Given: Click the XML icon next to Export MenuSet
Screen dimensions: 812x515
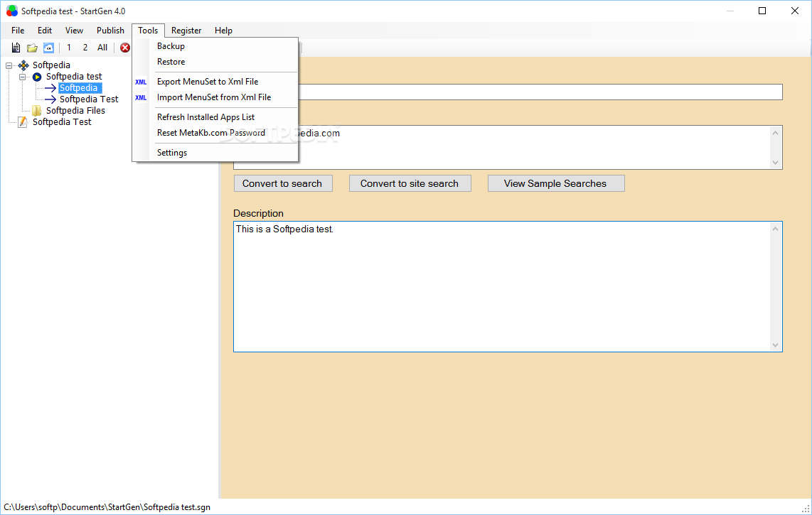Looking at the screenshot, I should tap(141, 82).
